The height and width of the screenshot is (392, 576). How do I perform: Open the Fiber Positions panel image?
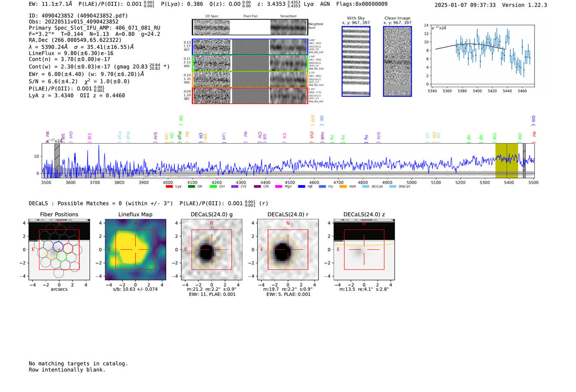pyautogui.click(x=59, y=250)
